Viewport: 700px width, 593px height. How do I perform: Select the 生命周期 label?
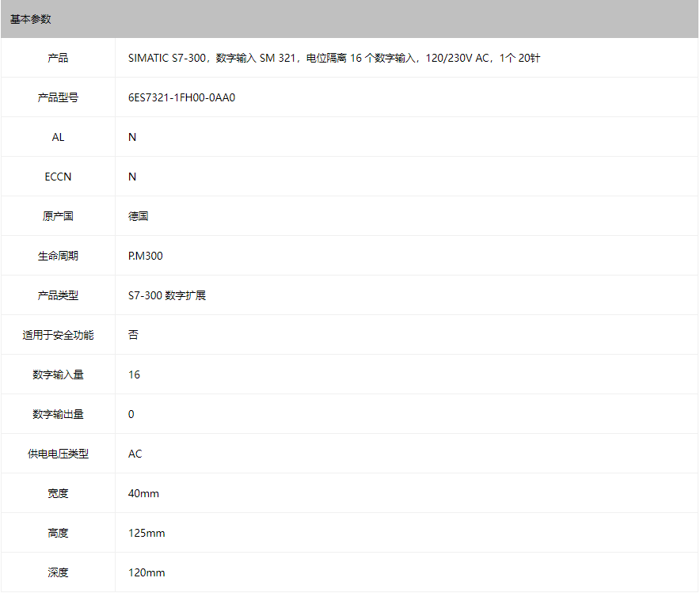(58, 256)
